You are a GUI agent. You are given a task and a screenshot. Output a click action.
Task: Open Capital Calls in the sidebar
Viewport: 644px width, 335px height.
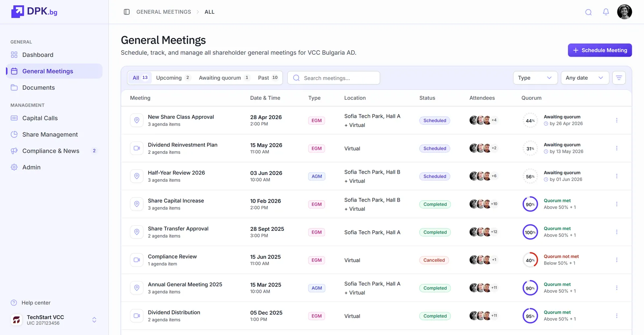coord(54,118)
